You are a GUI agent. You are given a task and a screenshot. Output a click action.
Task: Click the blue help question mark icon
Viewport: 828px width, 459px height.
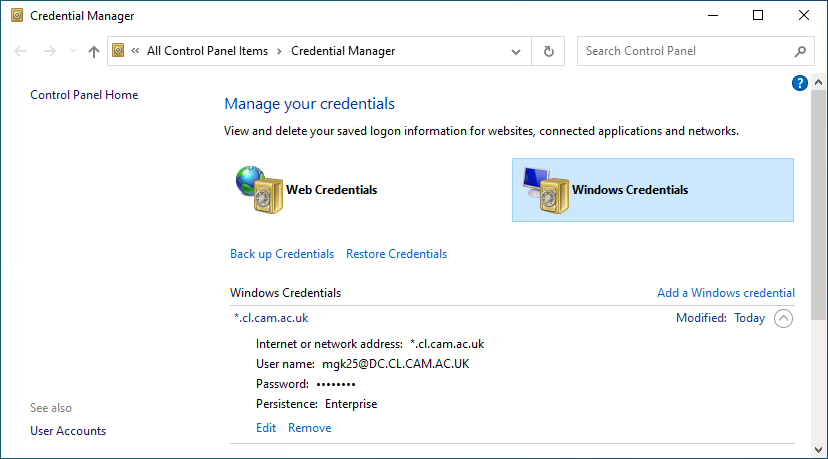tap(799, 83)
